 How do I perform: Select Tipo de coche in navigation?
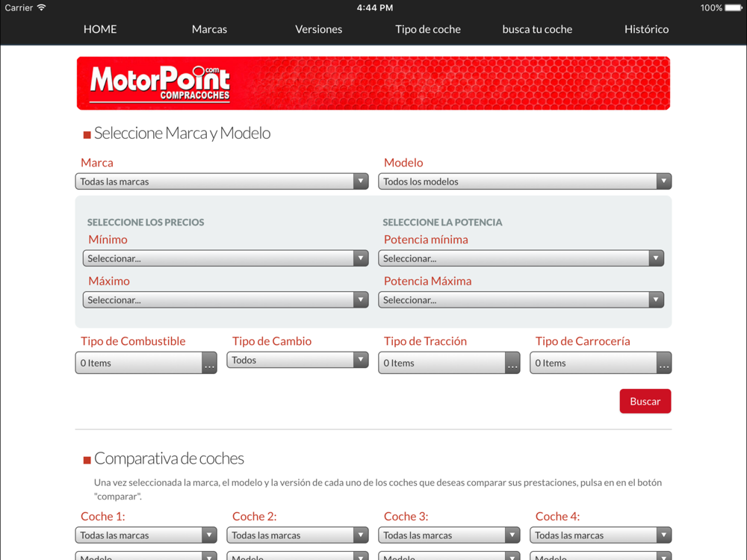(x=428, y=29)
